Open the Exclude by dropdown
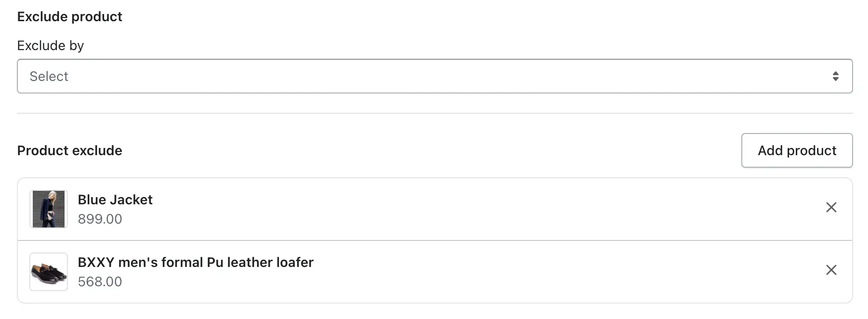This screenshot has width=868, height=319. point(434,76)
